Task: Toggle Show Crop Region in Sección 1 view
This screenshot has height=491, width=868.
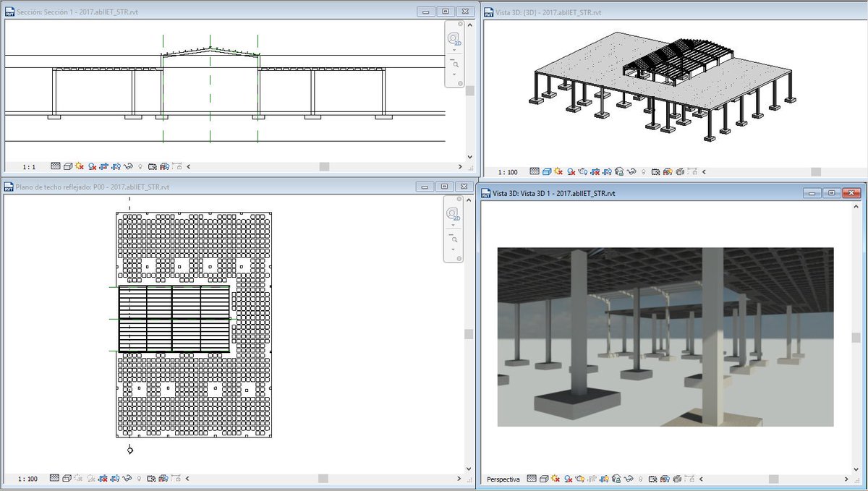Action: [x=116, y=166]
